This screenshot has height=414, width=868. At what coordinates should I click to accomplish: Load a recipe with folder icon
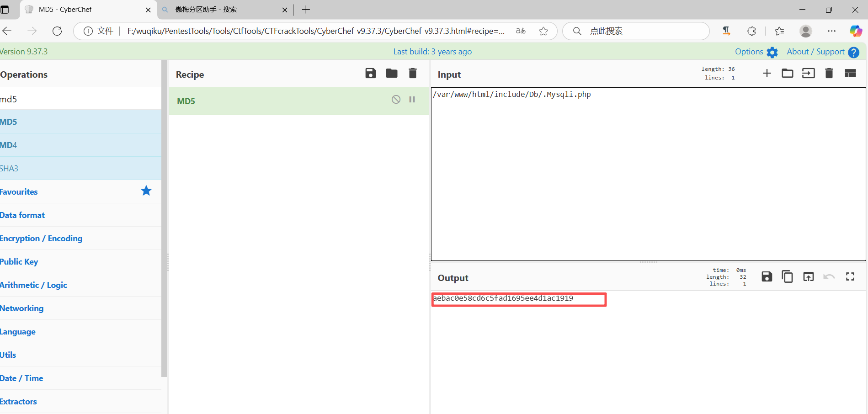tap(392, 73)
